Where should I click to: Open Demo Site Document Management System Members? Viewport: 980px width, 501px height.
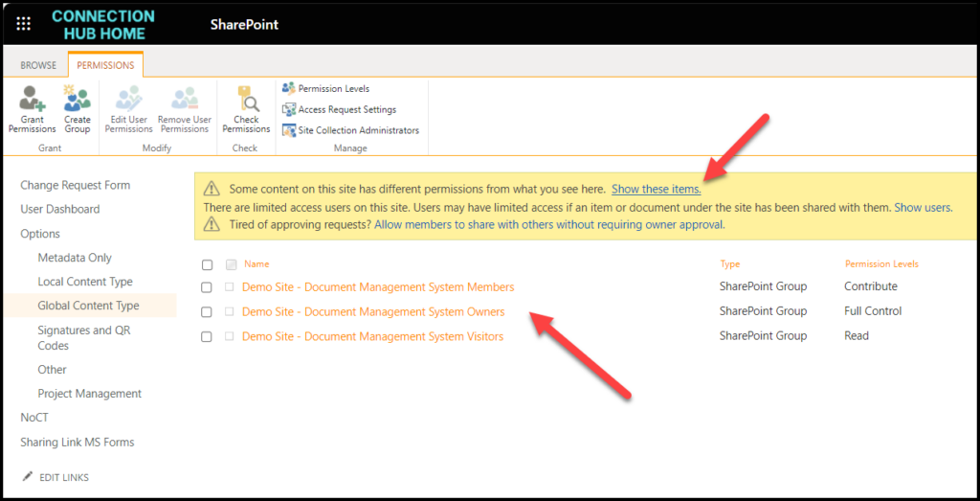[x=378, y=287]
